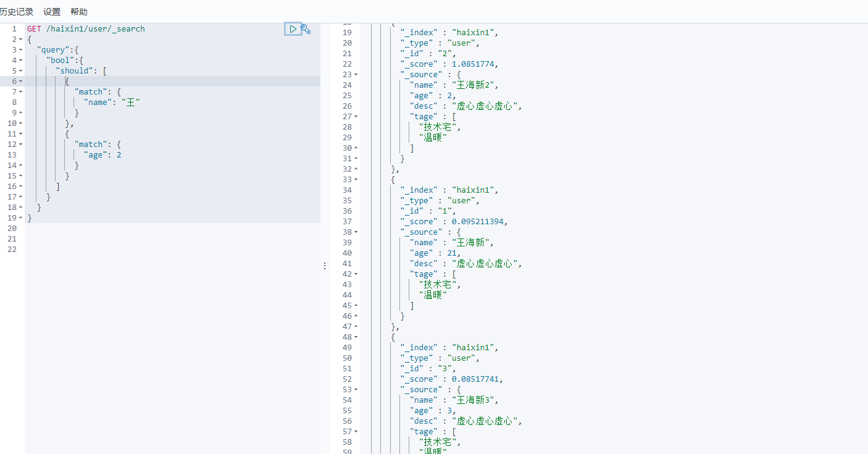868x454 pixels.
Task: Click the "name" : "王海新" line at 39
Action: coord(451,243)
